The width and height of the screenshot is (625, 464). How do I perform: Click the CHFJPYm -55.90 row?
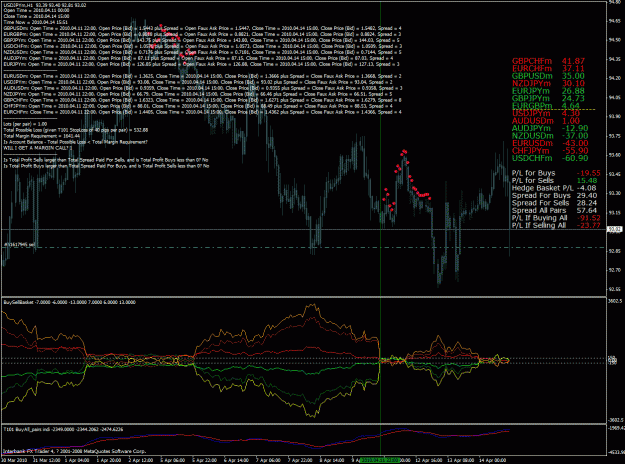click(x=550, y=151)
